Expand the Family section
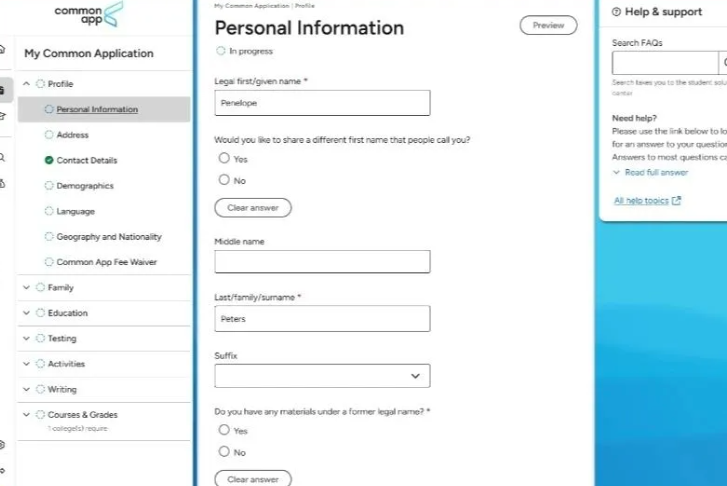Image resolution: width=727 pixels, height=486 pixels. coord(27,288)
